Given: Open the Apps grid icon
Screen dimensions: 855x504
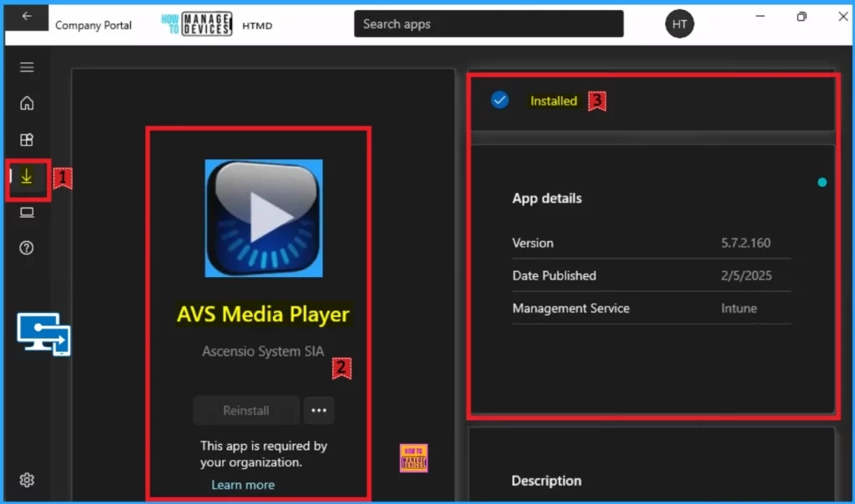Looking at the screenshot, I should coord(27,140).
